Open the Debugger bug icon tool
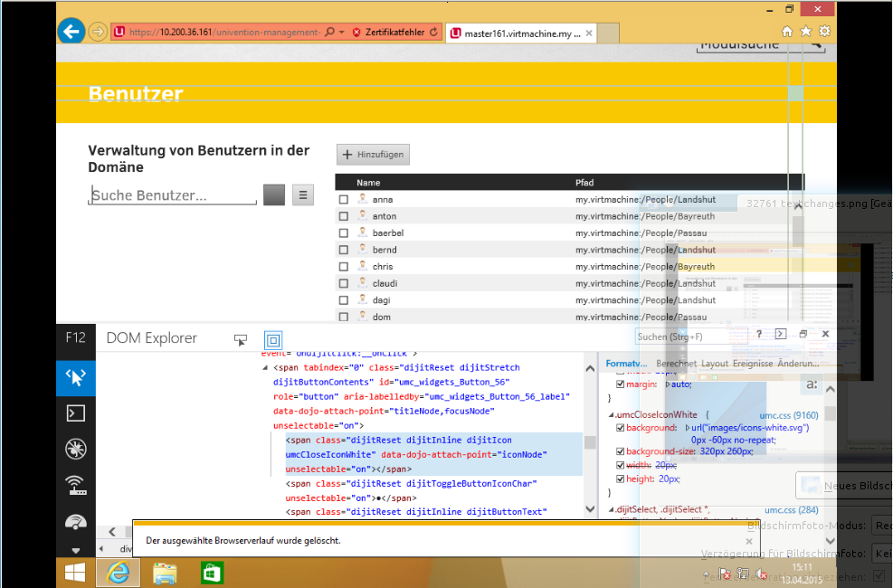The image size is (893, 588). (x=76, y=450)
